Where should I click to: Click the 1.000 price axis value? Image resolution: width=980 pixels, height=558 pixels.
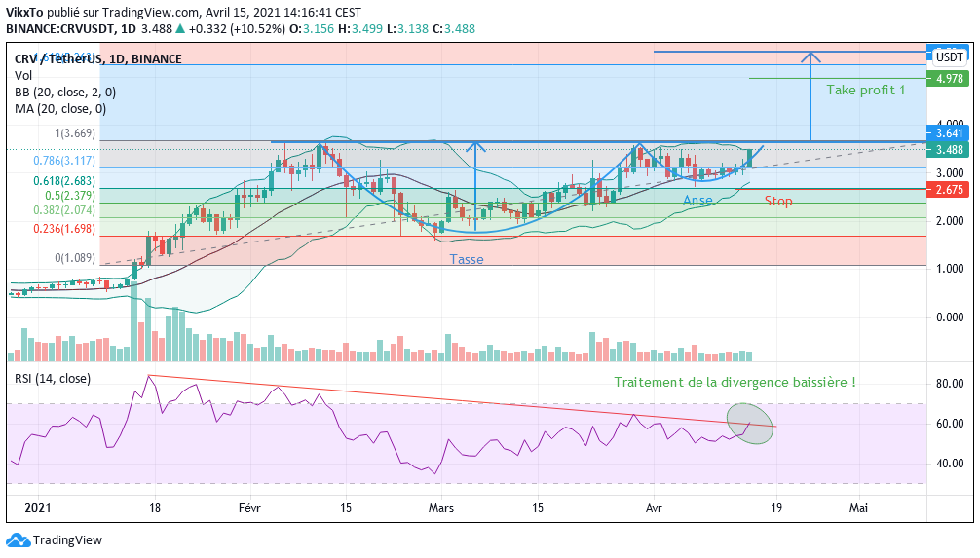tap(950, 269)
